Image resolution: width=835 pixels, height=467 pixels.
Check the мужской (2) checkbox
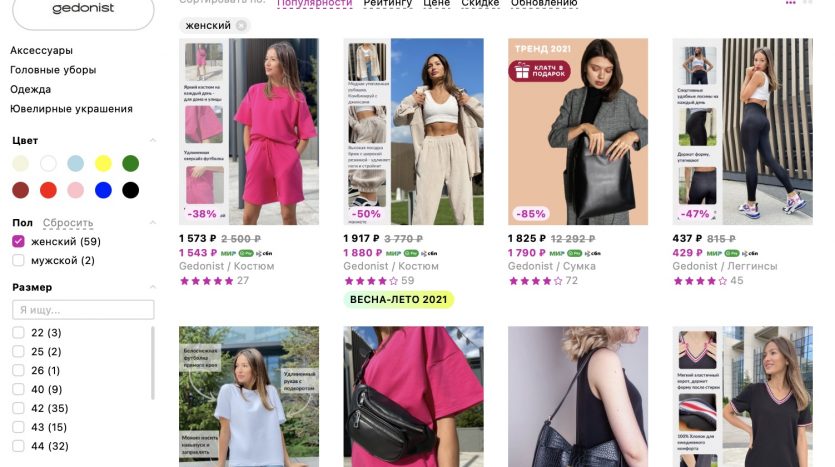pos(18,260)
